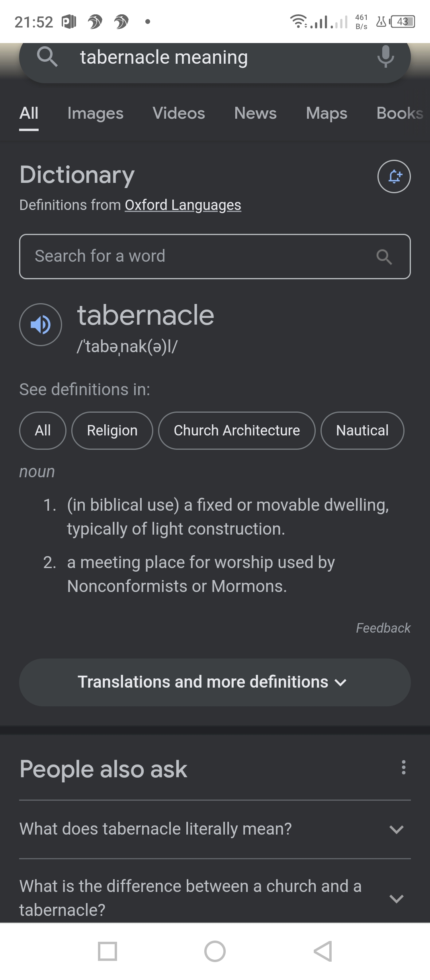Open People also ask three-dot menu
Viewport: 430px width, 980px height.
[403, 767]
